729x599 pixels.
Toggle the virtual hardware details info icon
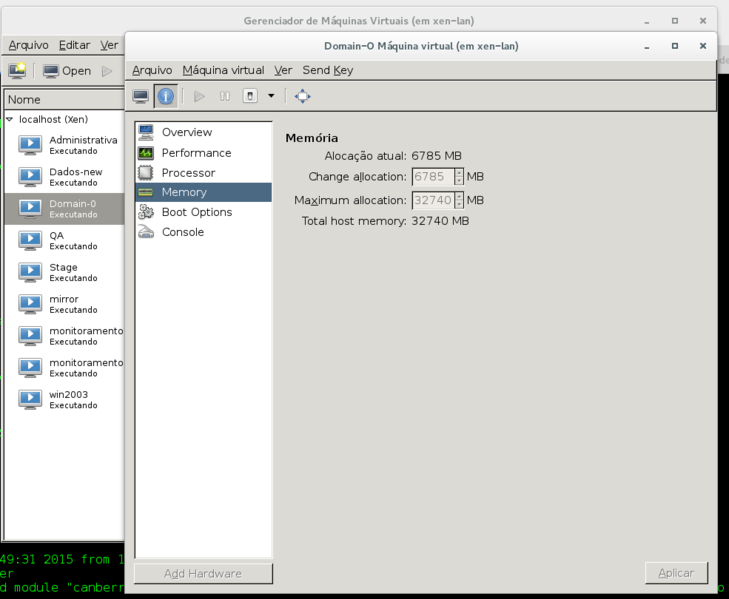coord(166,96)
